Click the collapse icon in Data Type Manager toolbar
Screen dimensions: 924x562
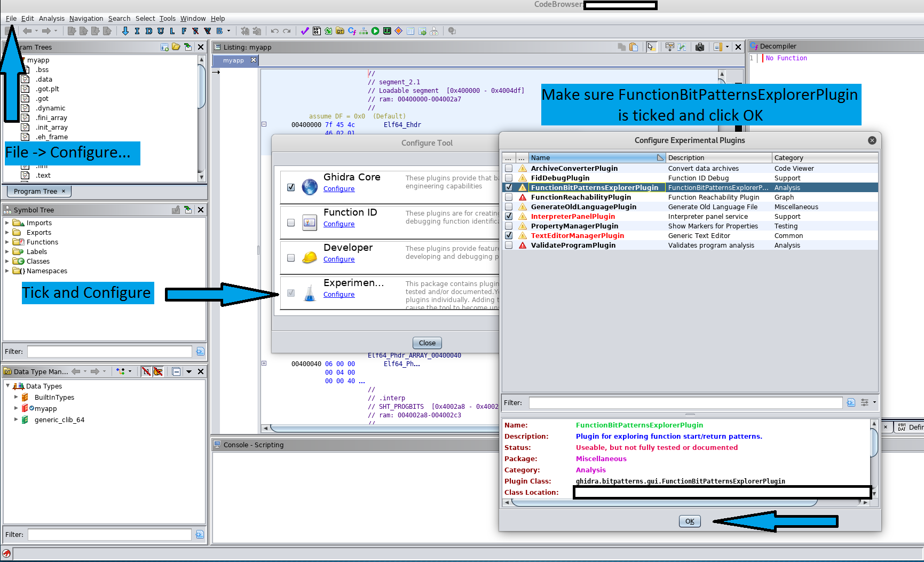(x=176, y=371)
